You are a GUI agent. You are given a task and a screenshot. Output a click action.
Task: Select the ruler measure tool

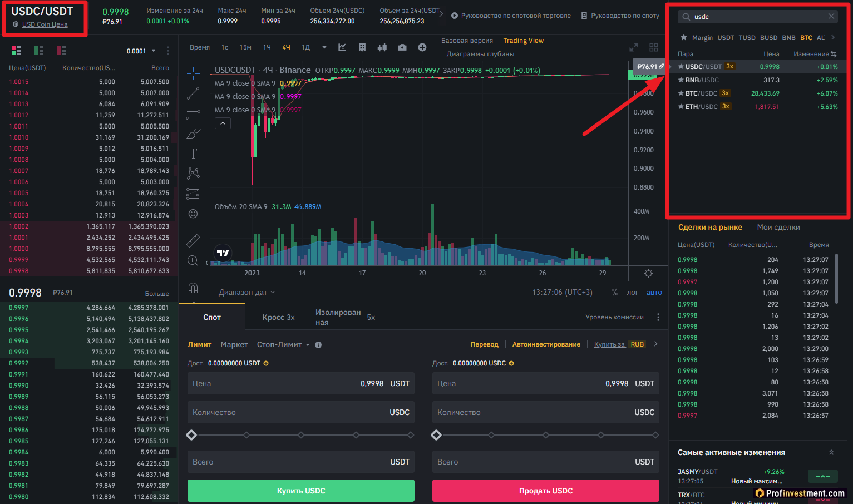tap(193, 240)
